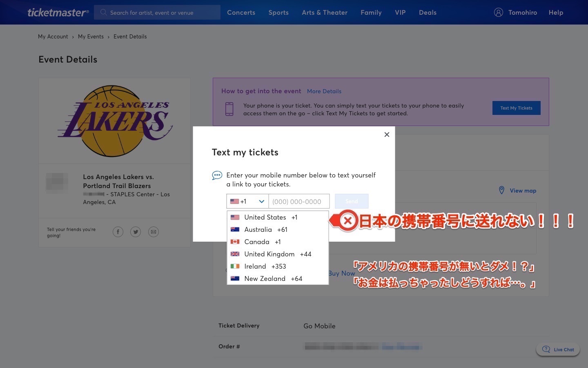This screenshot has height=368, width=588.
Task: Open the Deals menu
Action: pos(428,12)
